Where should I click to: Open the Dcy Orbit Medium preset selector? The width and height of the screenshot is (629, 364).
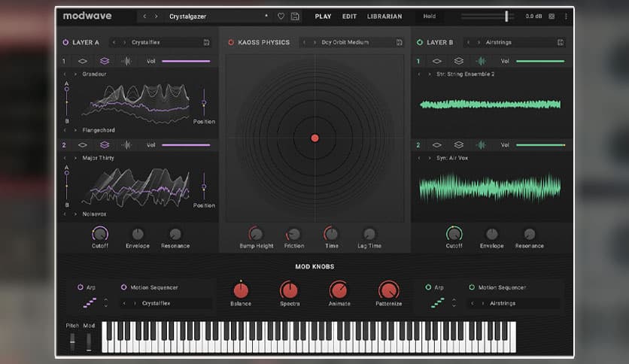[x=351, y=43]
